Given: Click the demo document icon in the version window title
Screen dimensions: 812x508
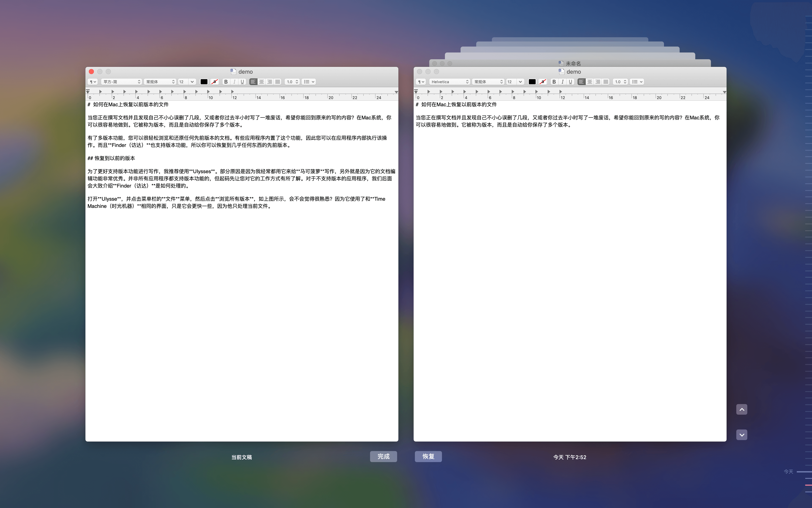Looking at the screenshot, I should pyautogui.click(x=561, y=72).
